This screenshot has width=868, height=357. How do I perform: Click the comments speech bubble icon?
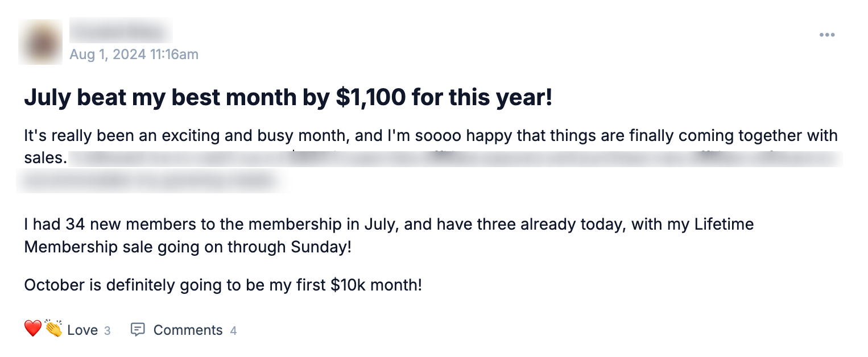coord(138,330)
